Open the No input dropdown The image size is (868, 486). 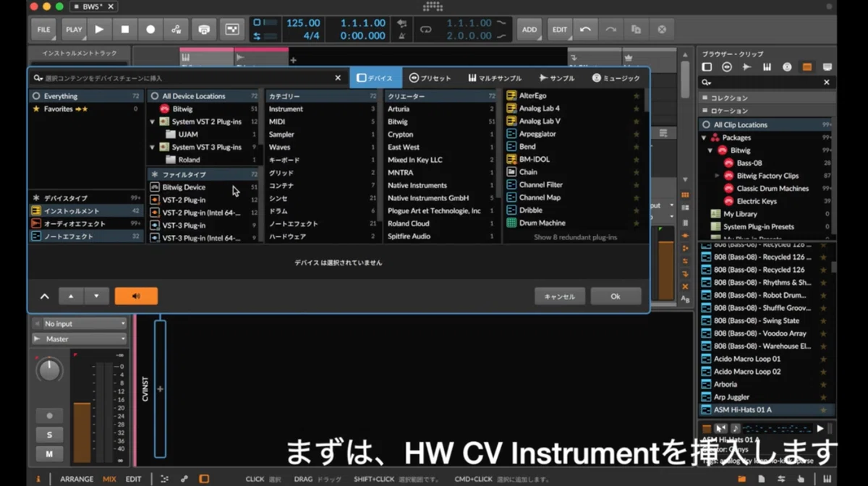click(x=79, y=324)
